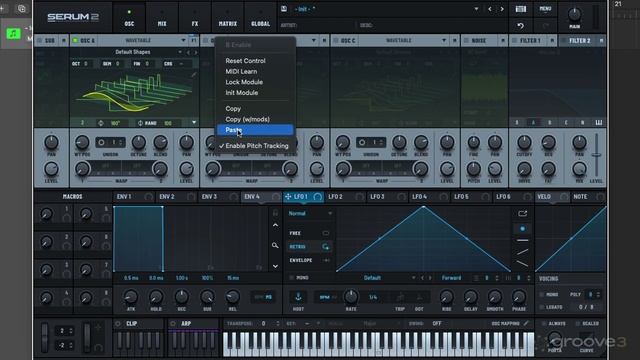Click the envelope lock icon
Image resolution: width=640 pixels, height=360 pixels.
[x=276, y=213]
